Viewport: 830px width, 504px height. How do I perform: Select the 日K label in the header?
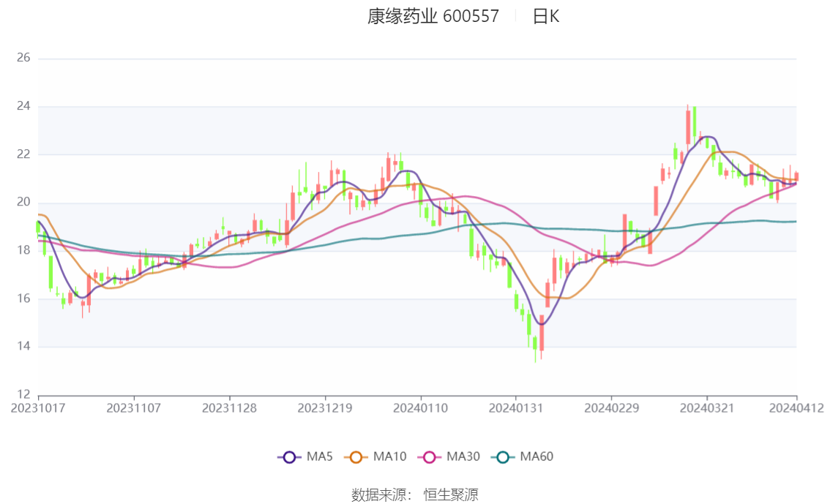pos(545,17)
